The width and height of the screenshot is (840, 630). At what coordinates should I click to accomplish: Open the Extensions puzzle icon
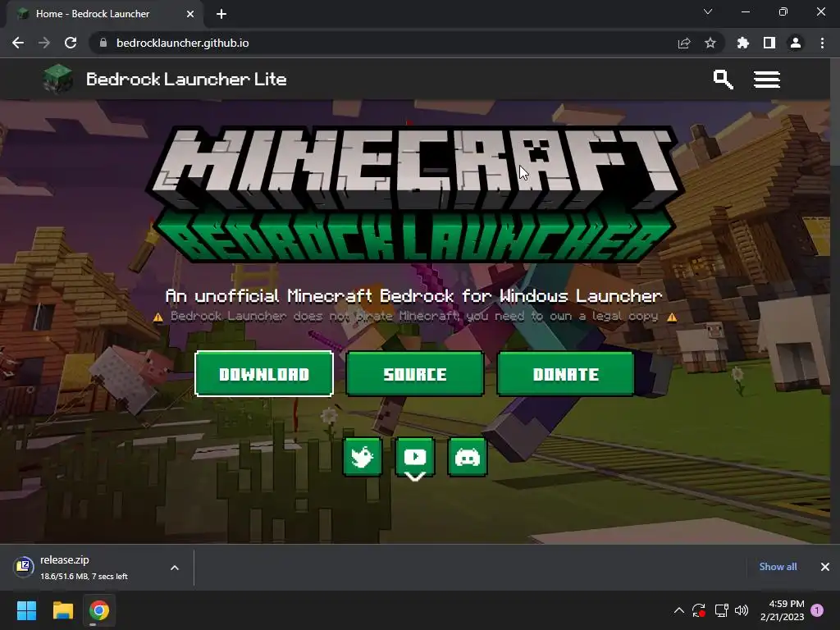[x=743, y=43]
